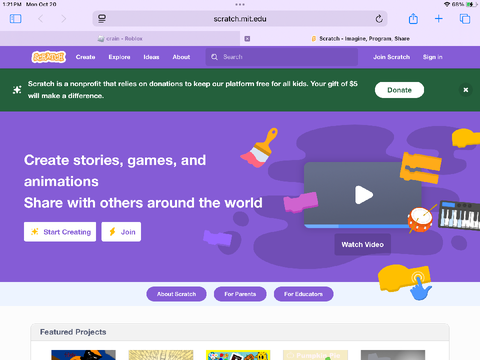Click the Sign in link
The height and width of the screenshot is (360, 480).
point(433,57)
